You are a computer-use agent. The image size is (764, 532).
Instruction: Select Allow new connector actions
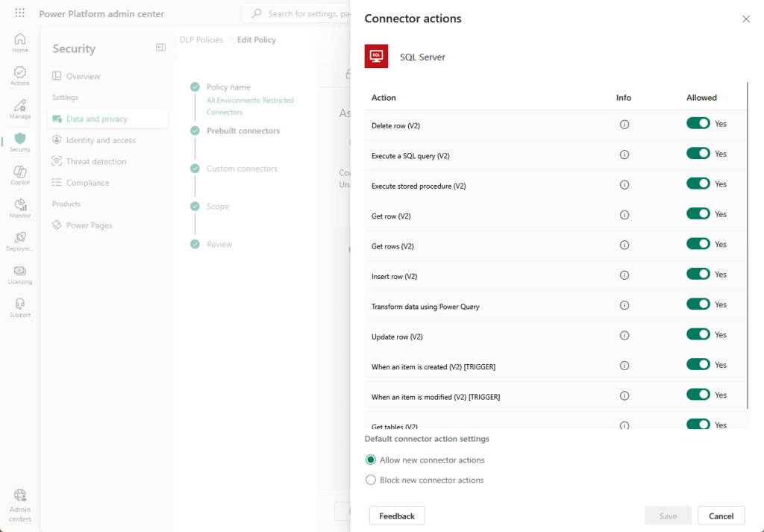[371, 460]
